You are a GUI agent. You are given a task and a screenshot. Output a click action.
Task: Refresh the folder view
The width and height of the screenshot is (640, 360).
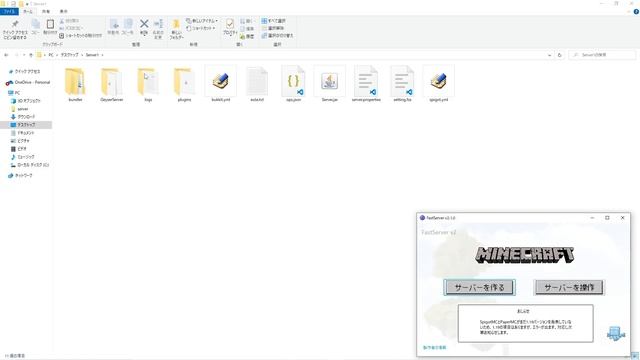(x=560, y=55)
